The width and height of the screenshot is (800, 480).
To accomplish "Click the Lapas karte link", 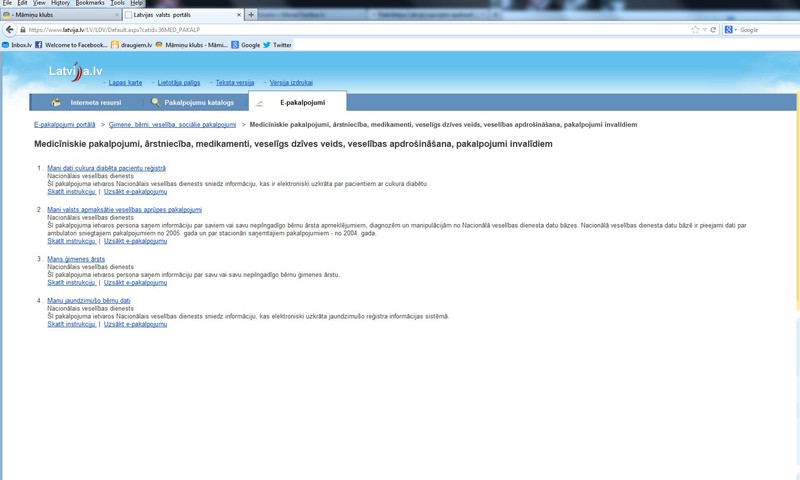I will [x=125, y=82].
